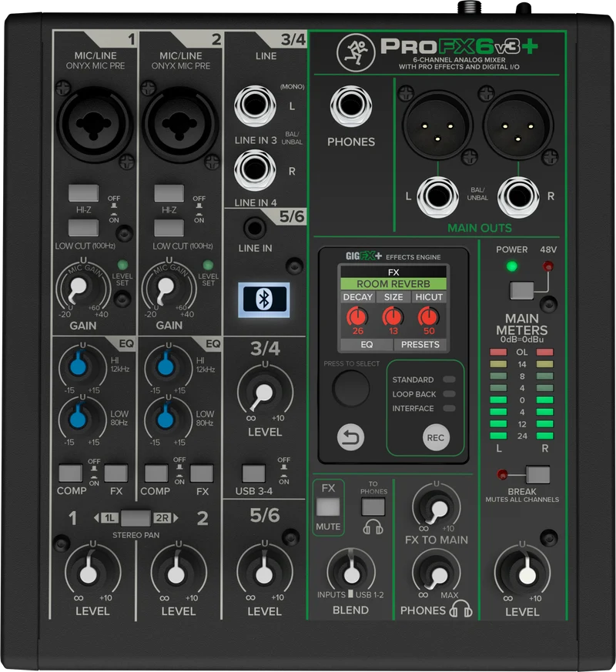
Task: Click channel 1 LOW 80Hz EQ knob
Action: pos(79,418)
